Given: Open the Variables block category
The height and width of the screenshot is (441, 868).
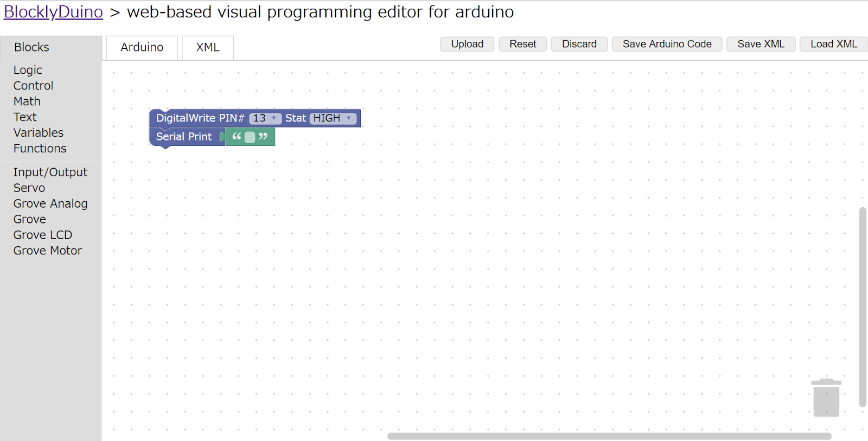Looking at the screenshot, I should click(39, 133).
